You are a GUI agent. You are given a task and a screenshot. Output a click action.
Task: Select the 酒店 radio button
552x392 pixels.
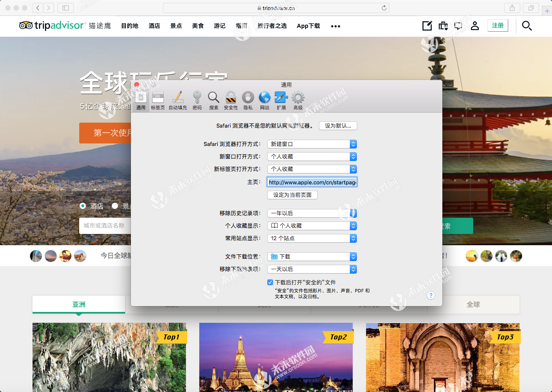(83, 206)
